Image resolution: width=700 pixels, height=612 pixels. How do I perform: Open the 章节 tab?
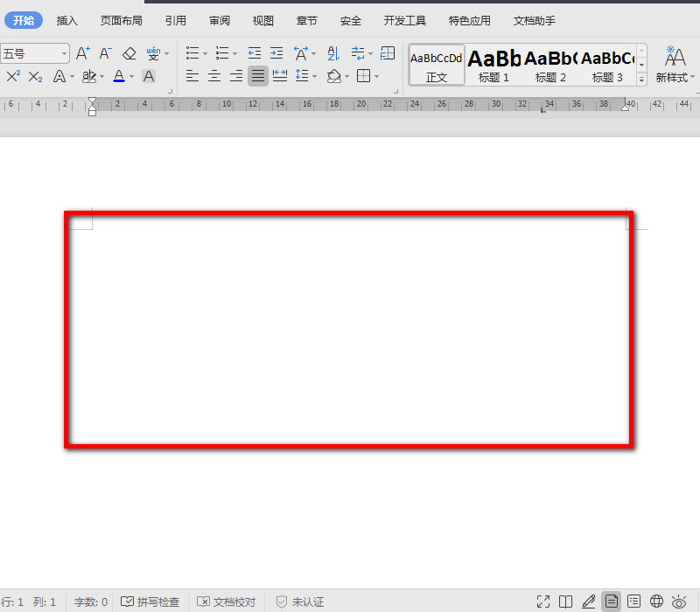coord(307,20)
